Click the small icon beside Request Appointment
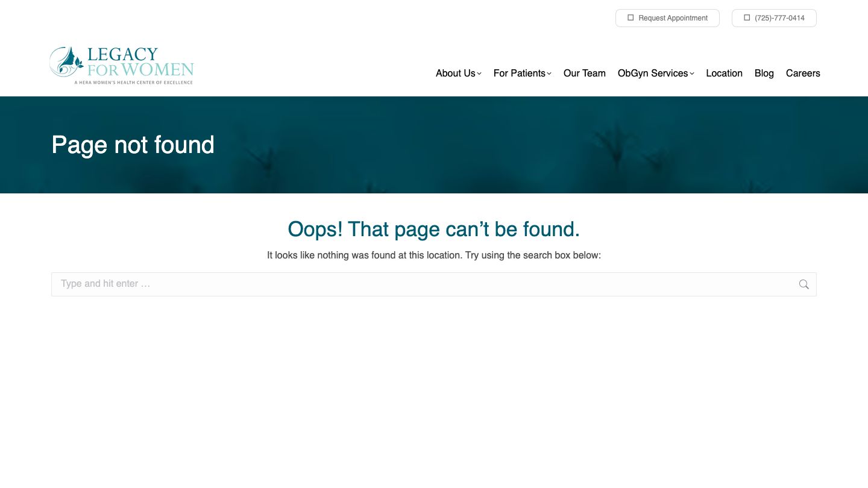Image resolution: width=868 pixels, height=488 pixels. tap(631, 18)
